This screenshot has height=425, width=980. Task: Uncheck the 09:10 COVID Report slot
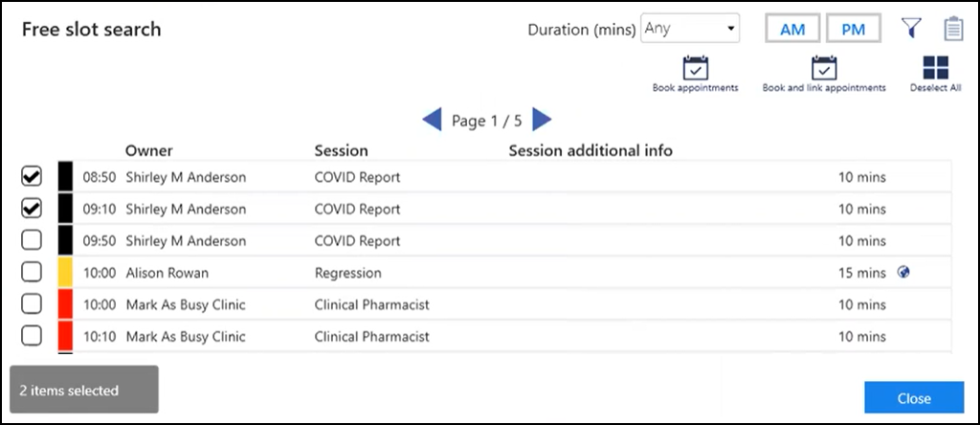coord(32,209)
